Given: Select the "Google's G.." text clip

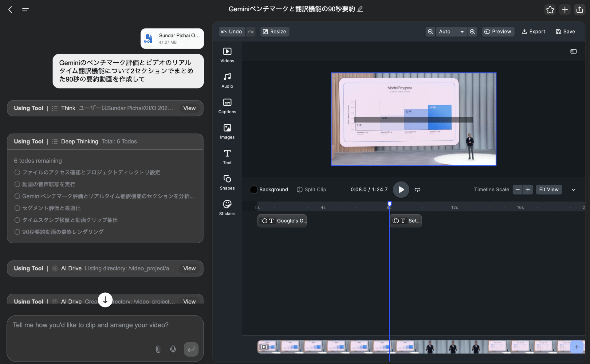Looking at the screenshot, I should coord(282,221).
